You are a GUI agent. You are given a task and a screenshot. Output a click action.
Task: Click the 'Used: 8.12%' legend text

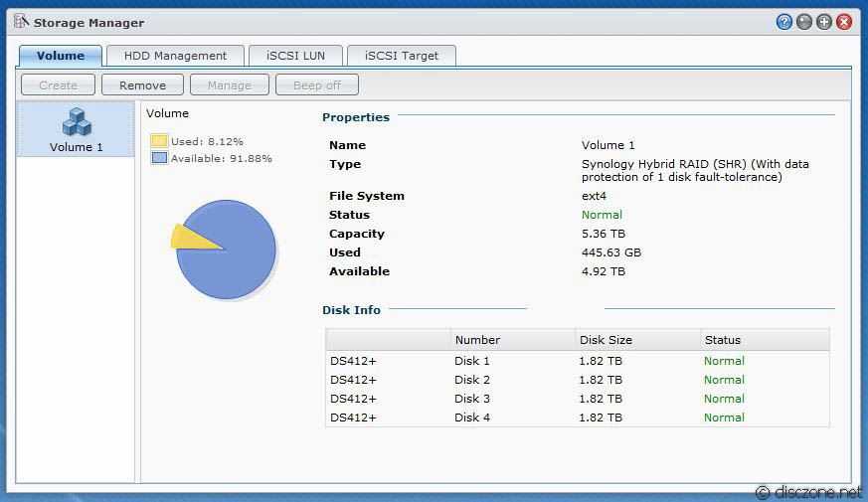(207, 142)
